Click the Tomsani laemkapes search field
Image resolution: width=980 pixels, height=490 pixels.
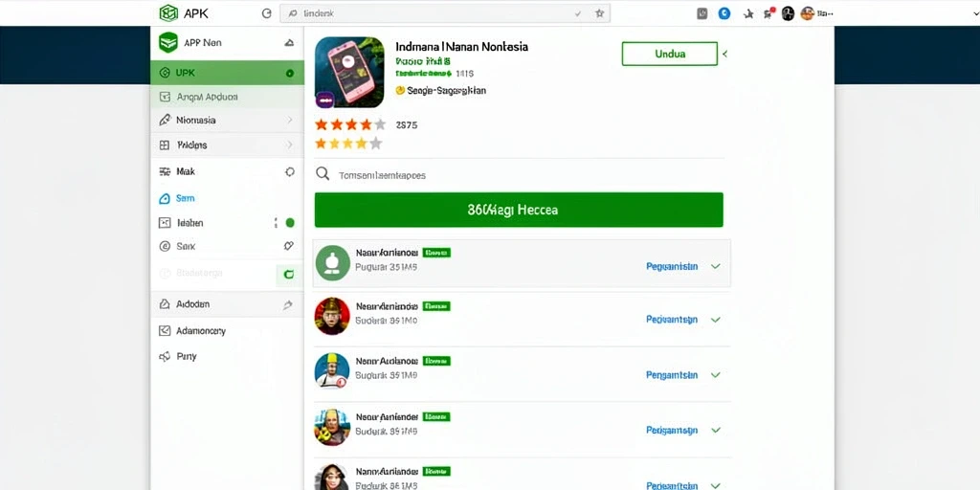[519, 175]
